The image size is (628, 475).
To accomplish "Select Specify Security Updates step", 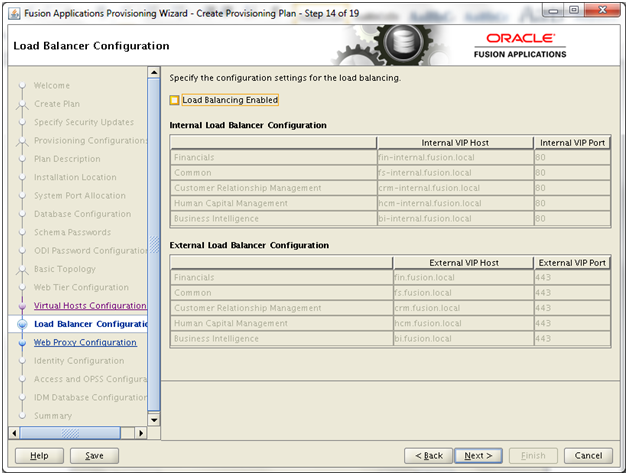I will point(84,122).
